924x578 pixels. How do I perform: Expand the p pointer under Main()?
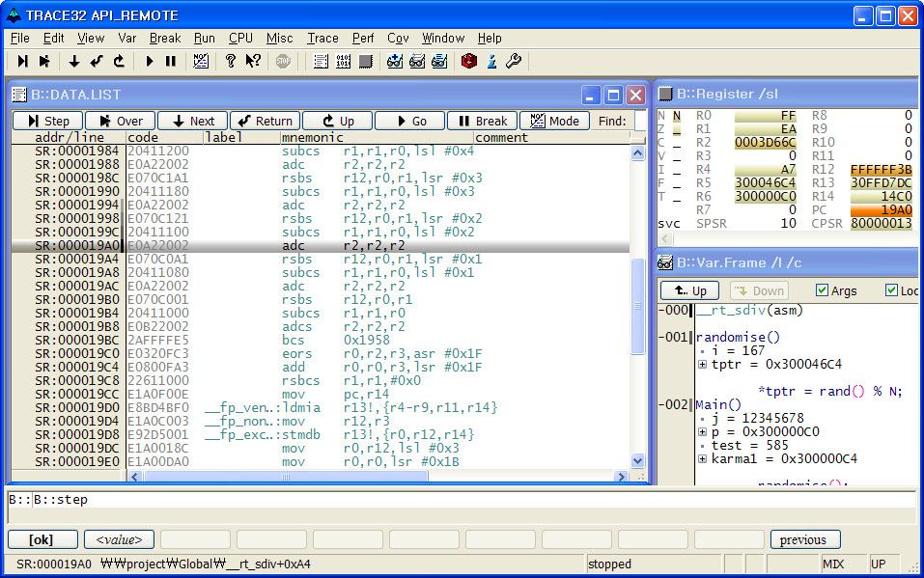click(x=703, y=431)
